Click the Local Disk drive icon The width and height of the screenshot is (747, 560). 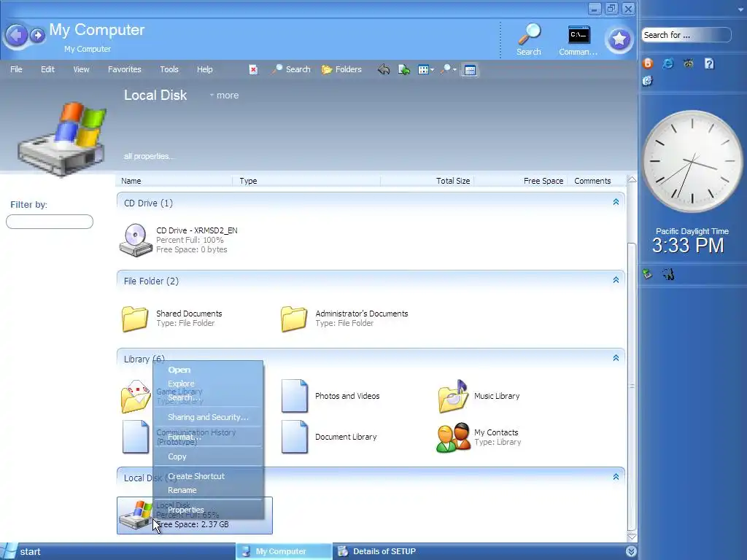coord(136,515)
